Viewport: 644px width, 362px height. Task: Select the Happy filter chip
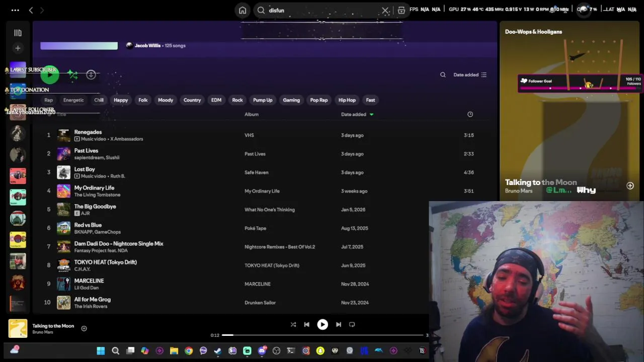click(x=121, y=100)
